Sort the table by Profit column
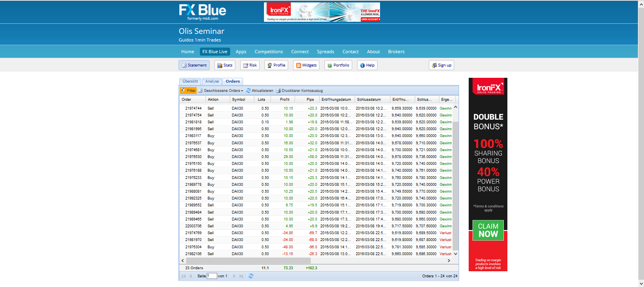Image resolution: width=644 pixels, height=287 pixels. [285, 100]
